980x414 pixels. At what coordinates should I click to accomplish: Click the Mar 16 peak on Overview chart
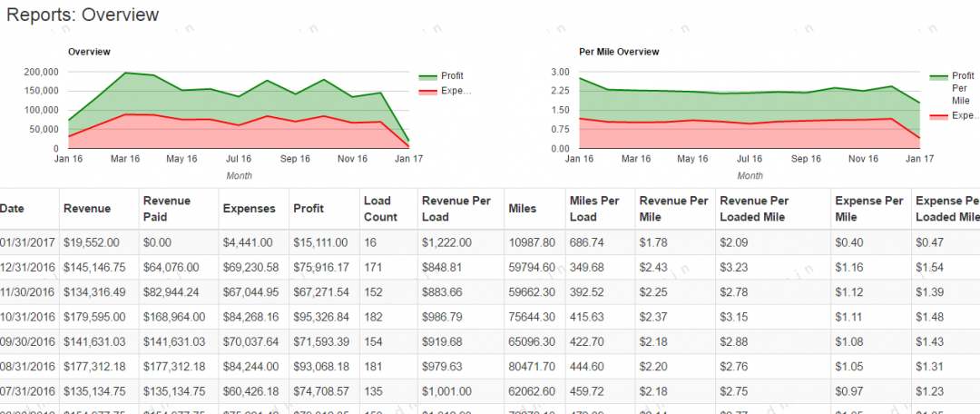pos(125,74)
